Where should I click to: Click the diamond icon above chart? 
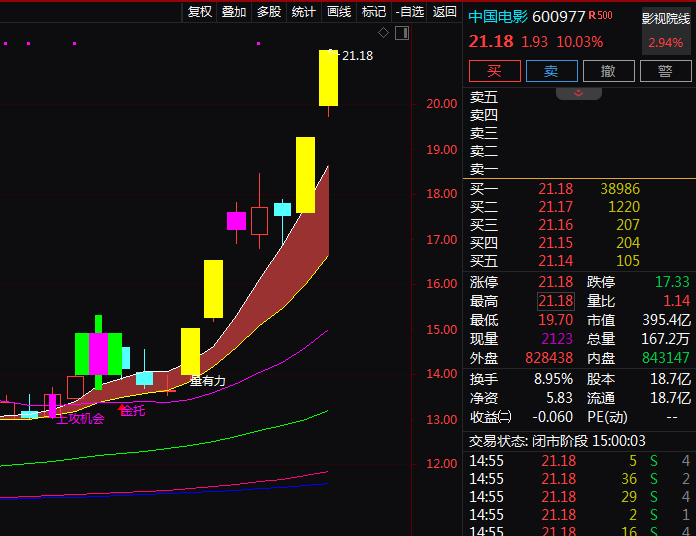pyautogui.click(x=383, y=33)
